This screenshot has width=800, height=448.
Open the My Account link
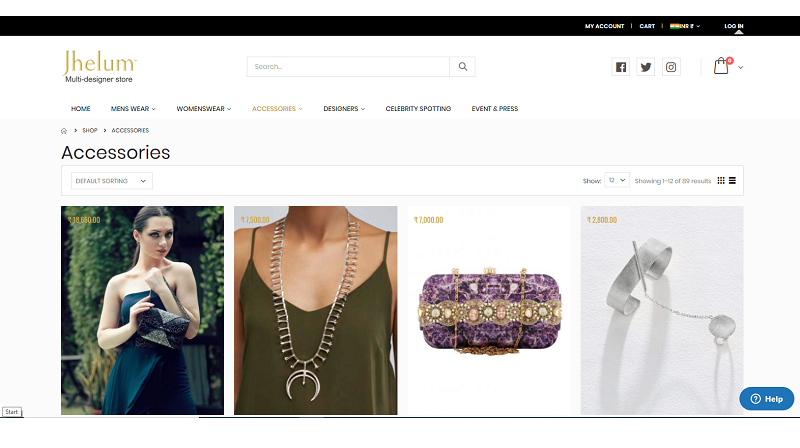click(604, 26)
